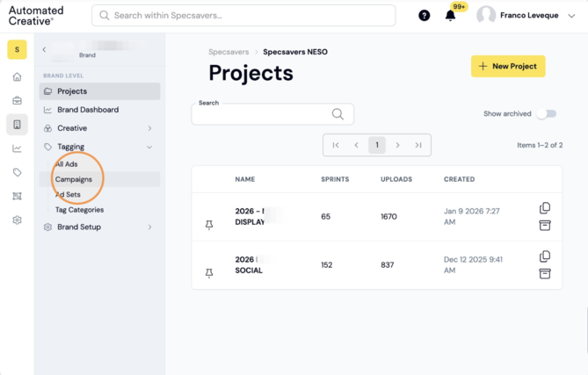The image size is (588, 375).
Task: Click the New Project button
Action: [508, 67]
